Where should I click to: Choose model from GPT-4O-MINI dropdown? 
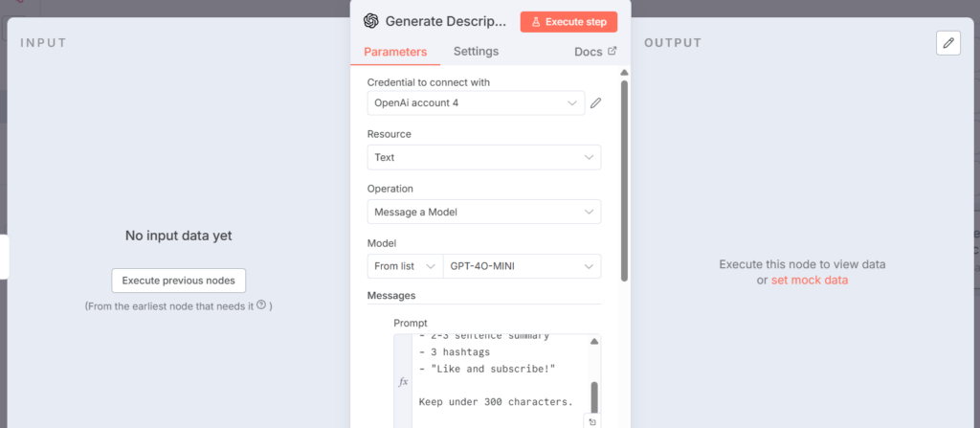click(x=522, y=266)
